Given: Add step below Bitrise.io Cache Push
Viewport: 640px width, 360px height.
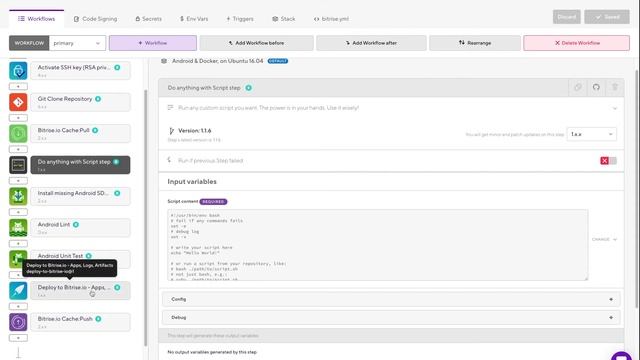Looking at the screenshot, I should tap(18, 338).
